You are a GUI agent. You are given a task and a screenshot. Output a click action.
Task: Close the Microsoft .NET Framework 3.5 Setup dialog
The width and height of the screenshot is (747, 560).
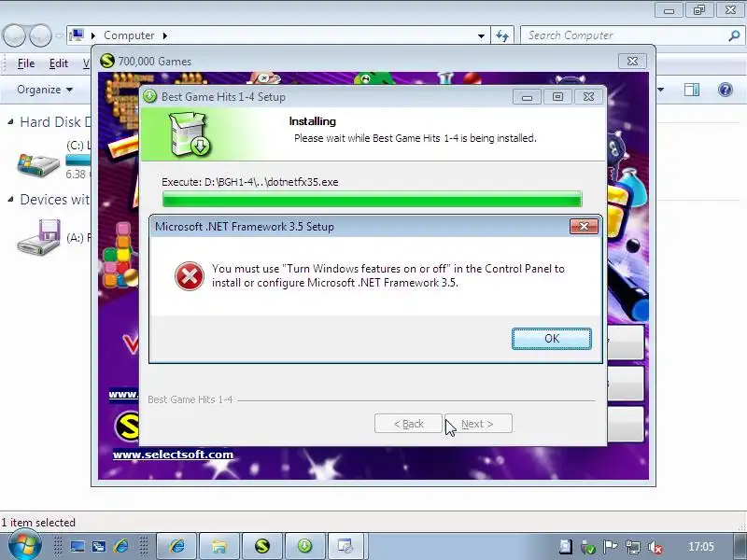tap(584, 227)
